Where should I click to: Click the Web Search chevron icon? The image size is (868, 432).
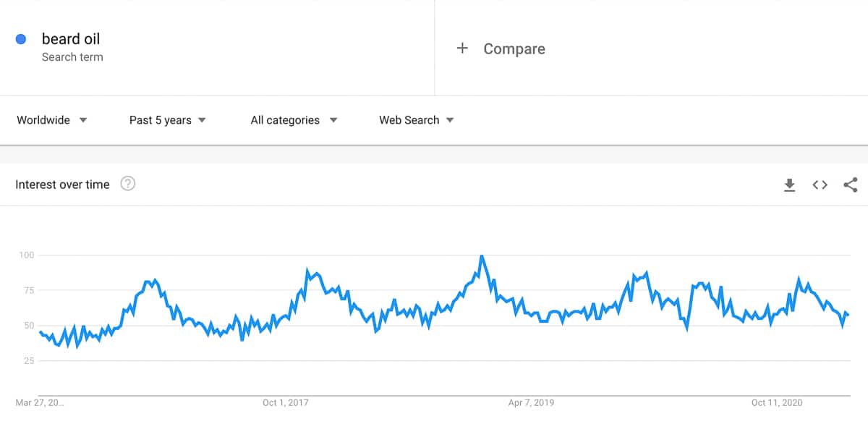click(x=450, y=120)
